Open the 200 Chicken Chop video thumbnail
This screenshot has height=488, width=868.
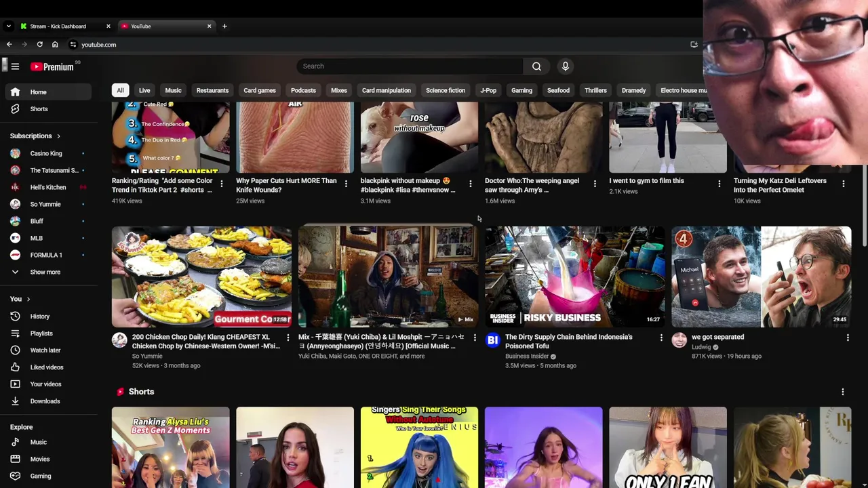coord(201,277)
